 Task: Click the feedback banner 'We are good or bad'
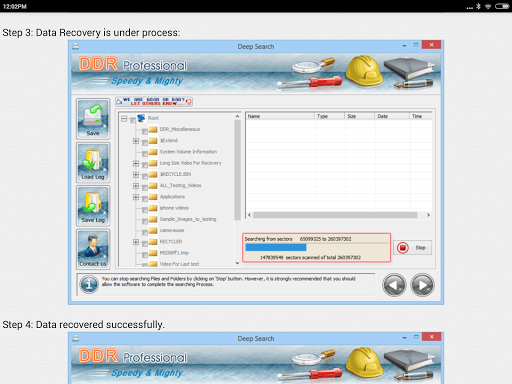[154, 102]
